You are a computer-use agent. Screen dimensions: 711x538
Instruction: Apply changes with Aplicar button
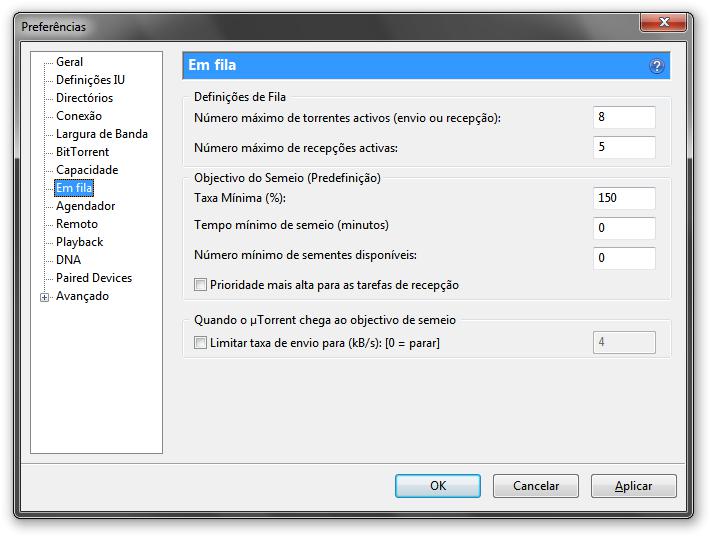click(x=633, y=486)
